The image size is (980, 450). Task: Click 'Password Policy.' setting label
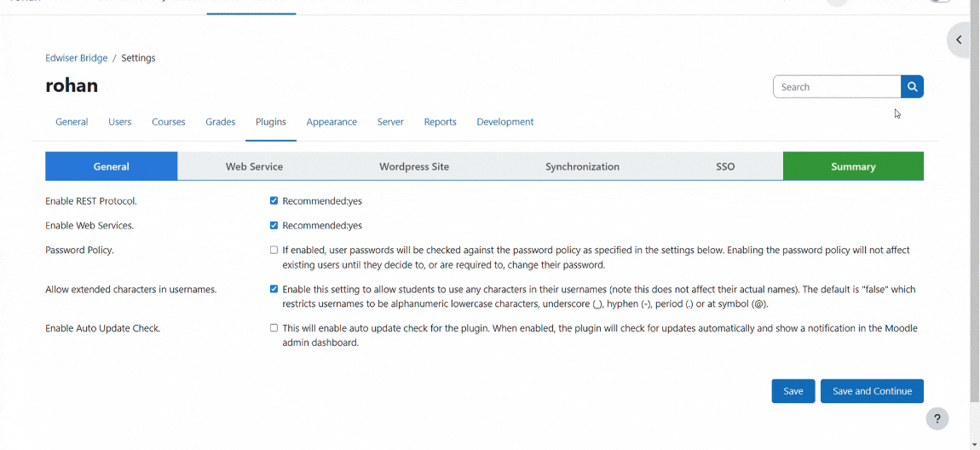point(79,250)
